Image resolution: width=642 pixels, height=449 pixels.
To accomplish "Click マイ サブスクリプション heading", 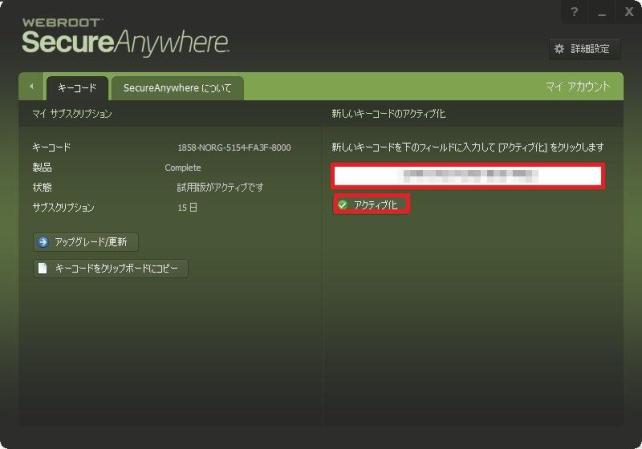I will [x=72, y=114].
